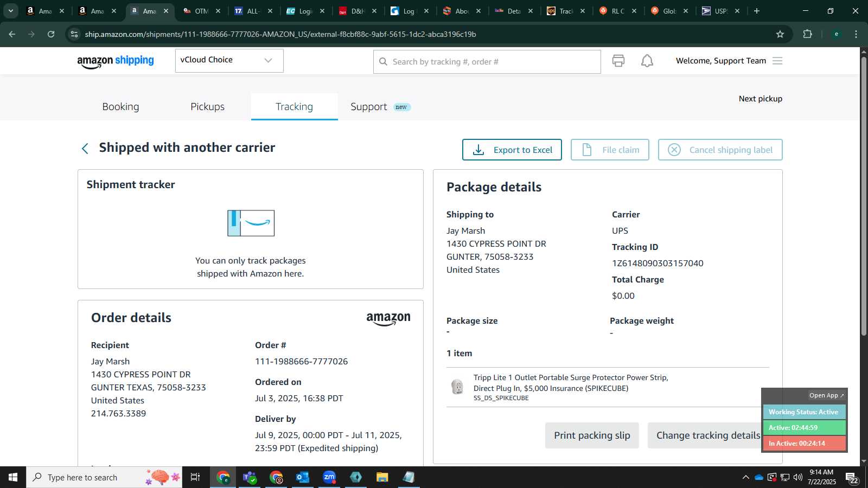Open the Chrome profile avatar
This screenshot has height=488, width=868.
coord(836,34)
